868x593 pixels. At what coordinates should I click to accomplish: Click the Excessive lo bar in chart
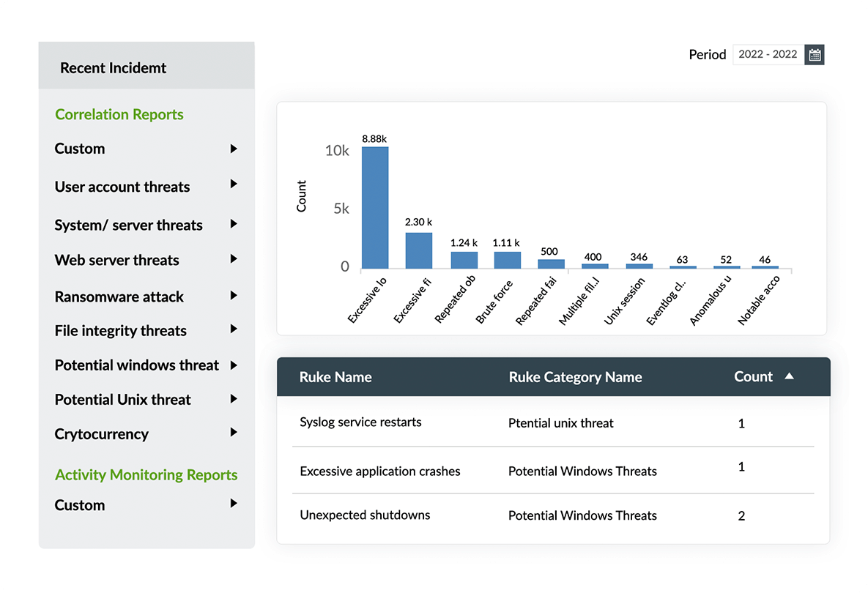375,208
